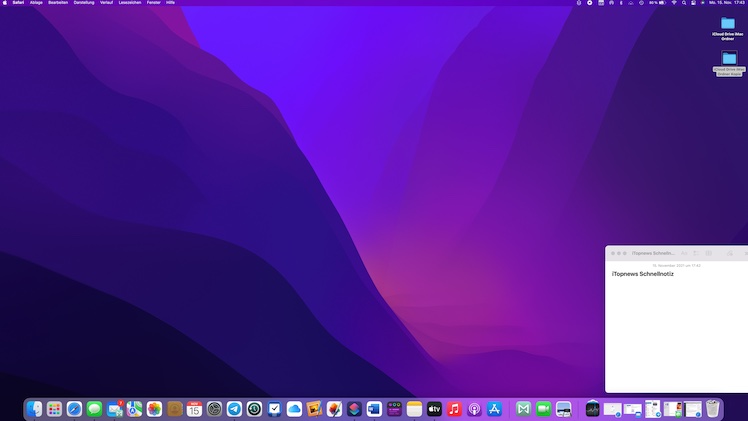
Task: Launch the App Store from dock
Action: [x=495, y=409]
